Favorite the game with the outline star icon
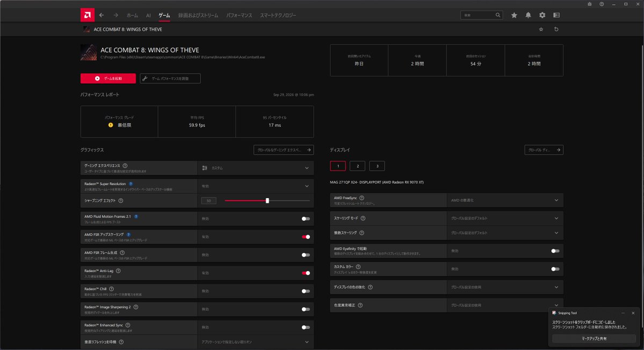Screen dimensions: 644x350 click(541, 30)
